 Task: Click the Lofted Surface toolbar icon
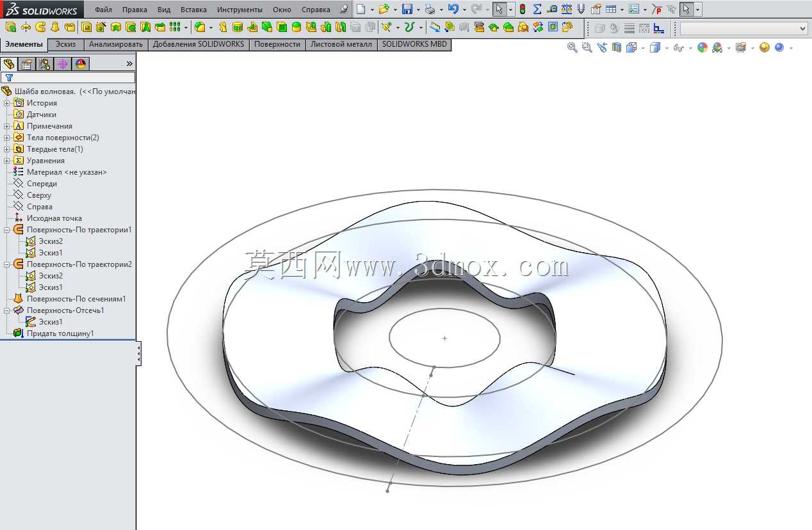coord(55,28)
